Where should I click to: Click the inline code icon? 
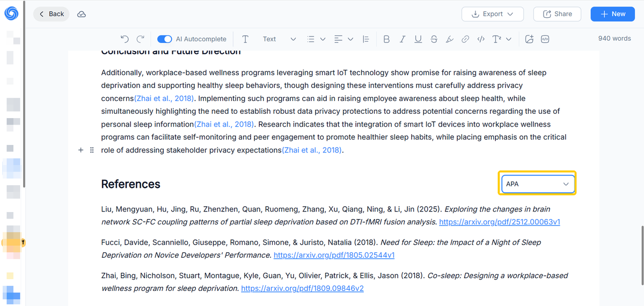481,39
